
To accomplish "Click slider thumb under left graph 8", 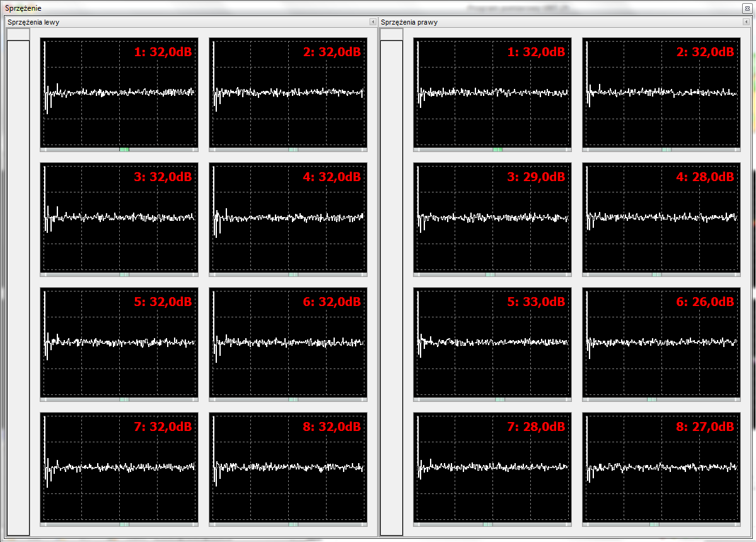I will click(293, 524).
